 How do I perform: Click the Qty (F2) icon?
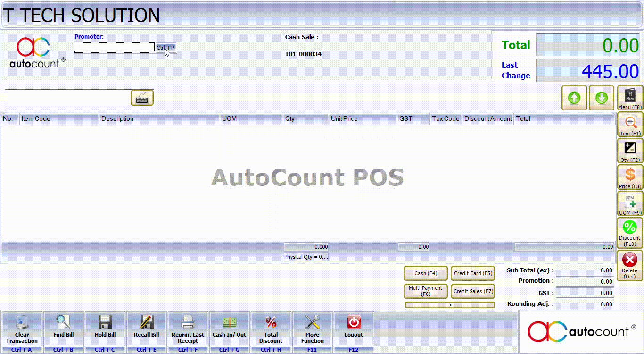click(x=630, y=151)
